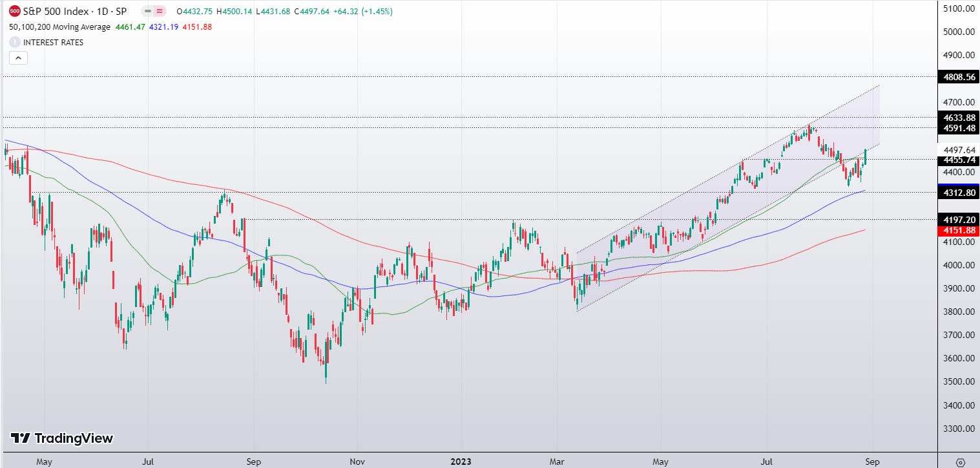Collapse the indicator legend with the chevron button
The height and width of the screenshot is (468, 980).
tap(18, 58)
